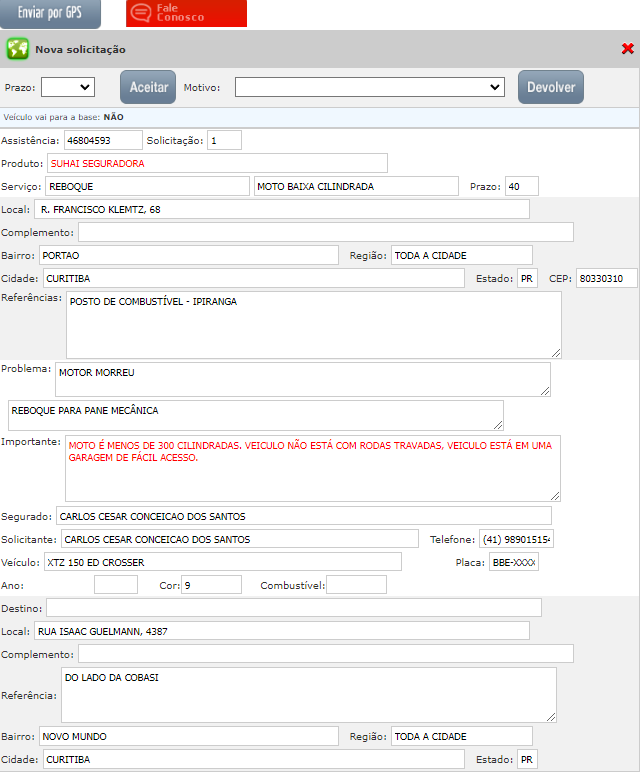Click the Solicitação number field

pyautogui.click(x=225, y=140)
